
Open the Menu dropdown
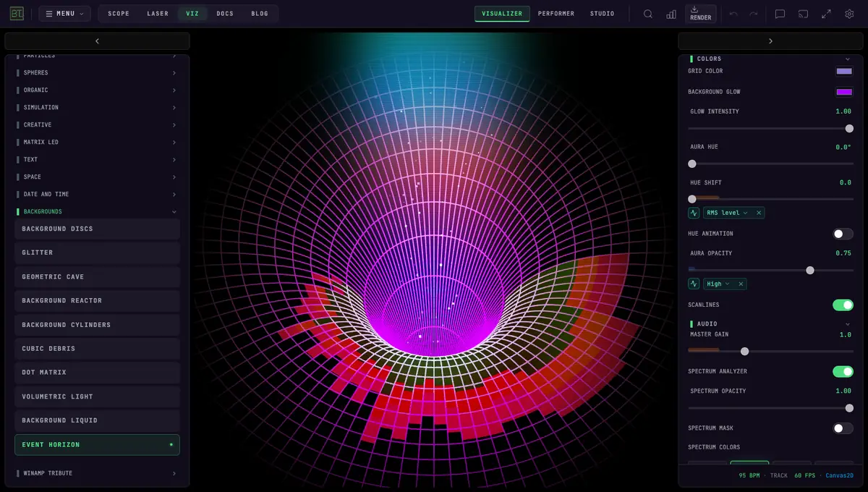[x=64, y=14]
